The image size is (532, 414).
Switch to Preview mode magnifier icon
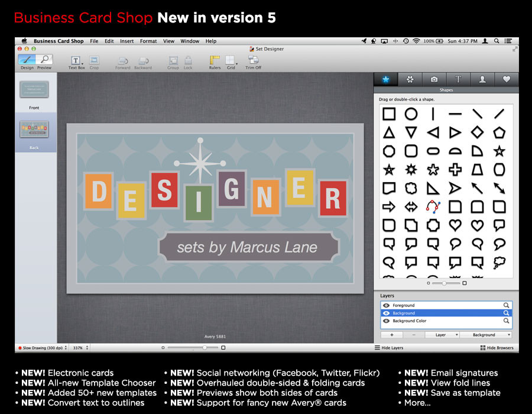pos(44,59)
